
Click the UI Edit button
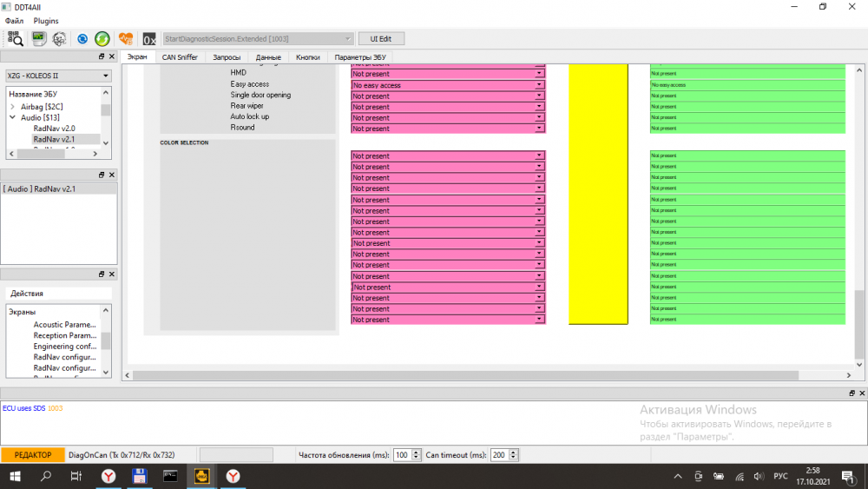pyautogui.click(x=381, y=39)
